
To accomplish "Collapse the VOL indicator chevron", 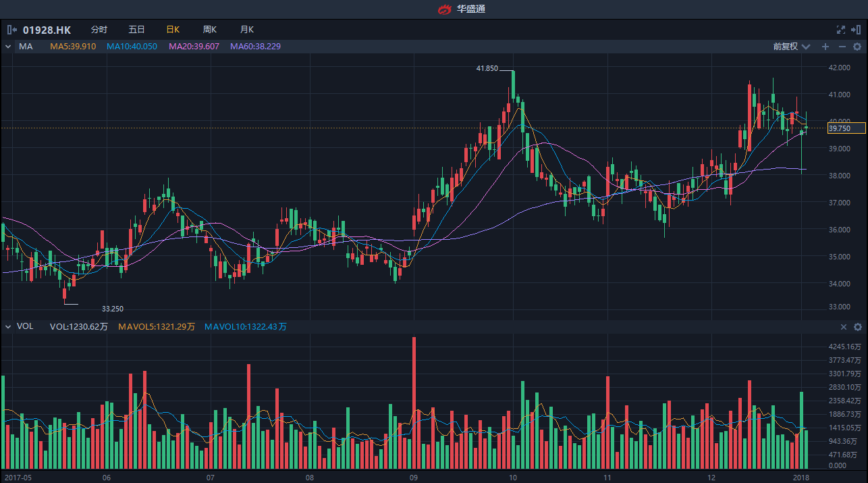I will (x=8, y=327).
